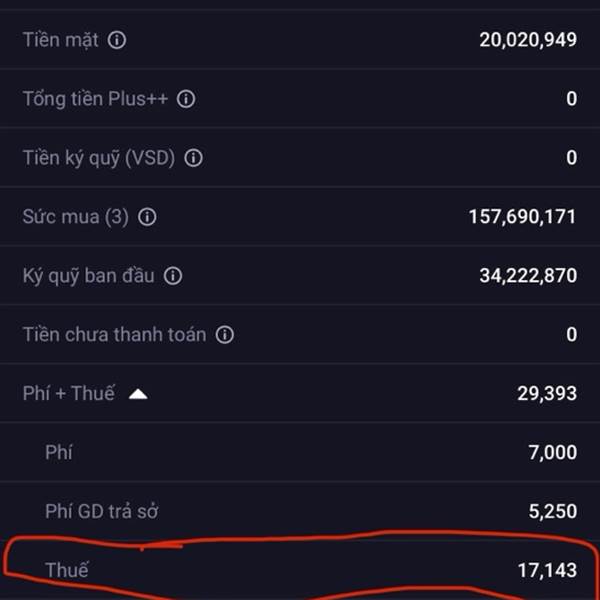Click the Tiền mặt value 20,020,949
The image size is (600, 600).
pyautogui.click(x=528, y=40)
